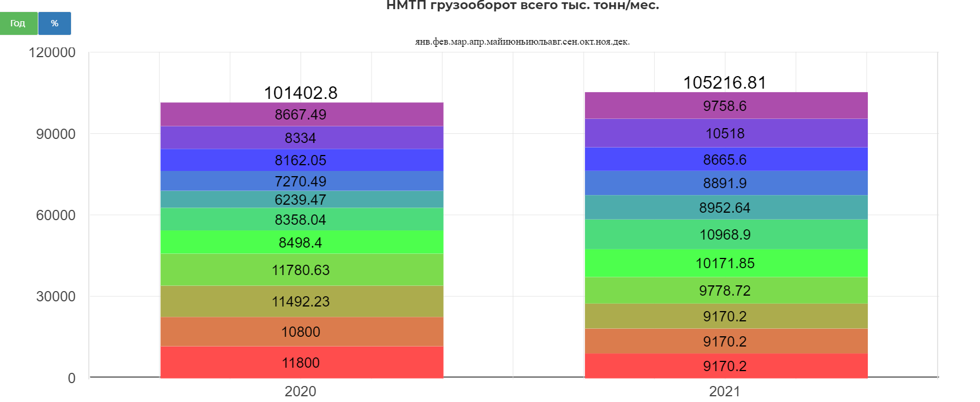
Task: Select the 2021 segment labeled 8891.9
Action: click(726, 183)
